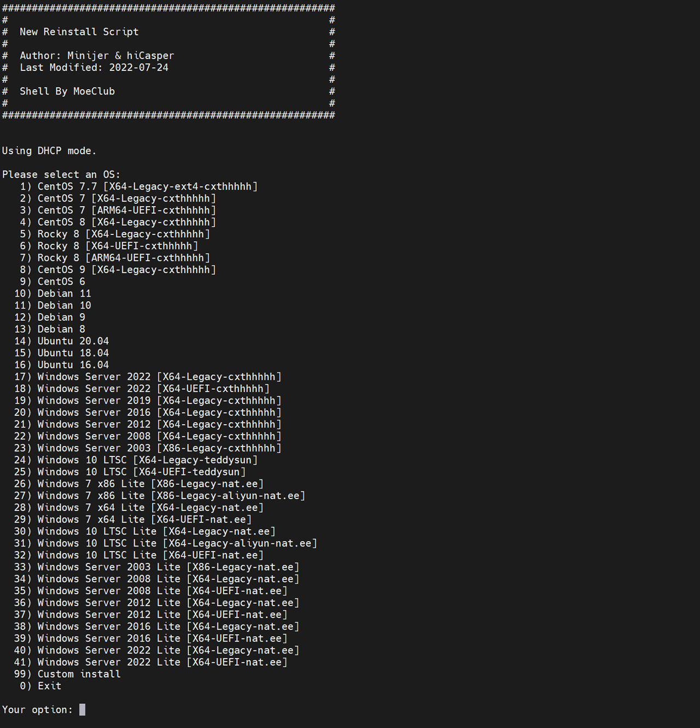This screenshot has width=700, height=728.
Task: Choose Ubuntu 16.04 from the list
Action: coord(62,365)
